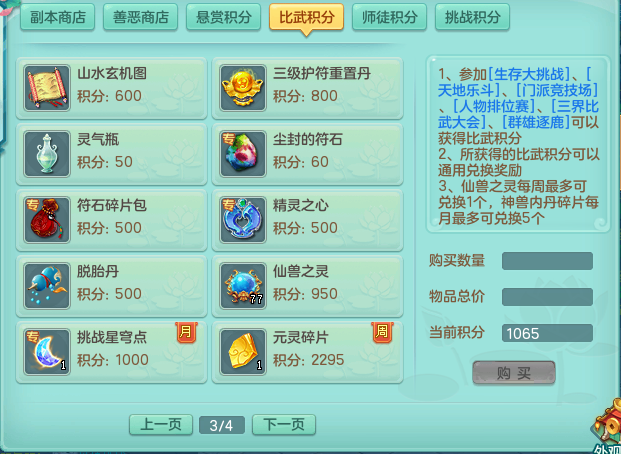Go to previous page with 上一页
This screenshot has height=454, width=621.
161,425
